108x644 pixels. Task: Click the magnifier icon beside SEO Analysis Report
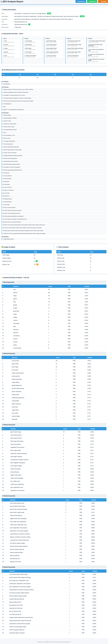coord(1,1)
